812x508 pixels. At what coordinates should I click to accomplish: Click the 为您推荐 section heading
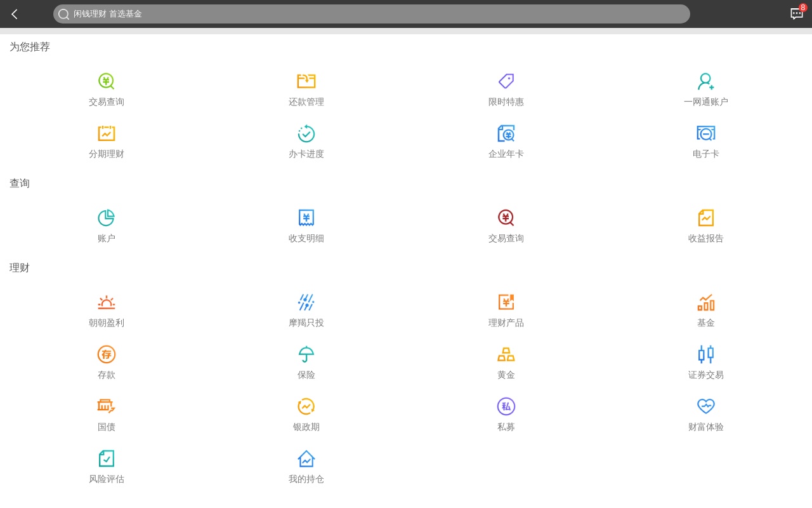[x=30, y=47]
